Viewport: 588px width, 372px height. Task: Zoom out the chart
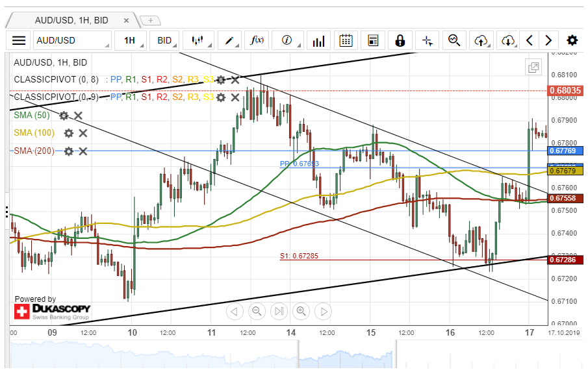(x=257, y=312)
